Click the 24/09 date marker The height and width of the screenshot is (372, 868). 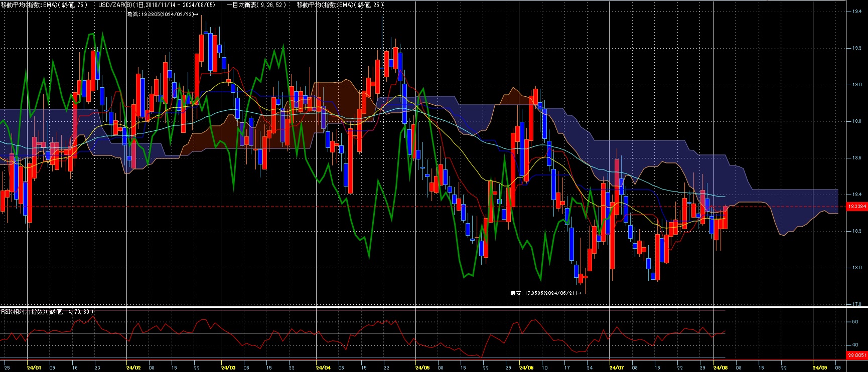[820, 368]
